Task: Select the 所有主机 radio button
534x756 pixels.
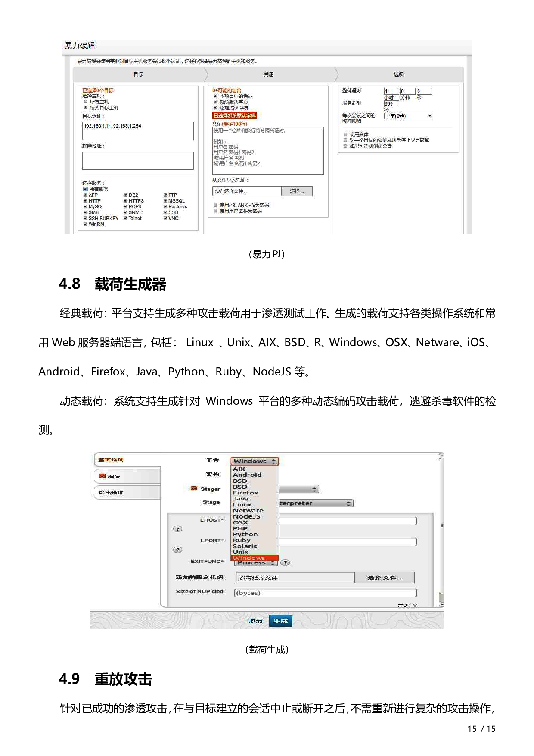Action: pos(86,102)
